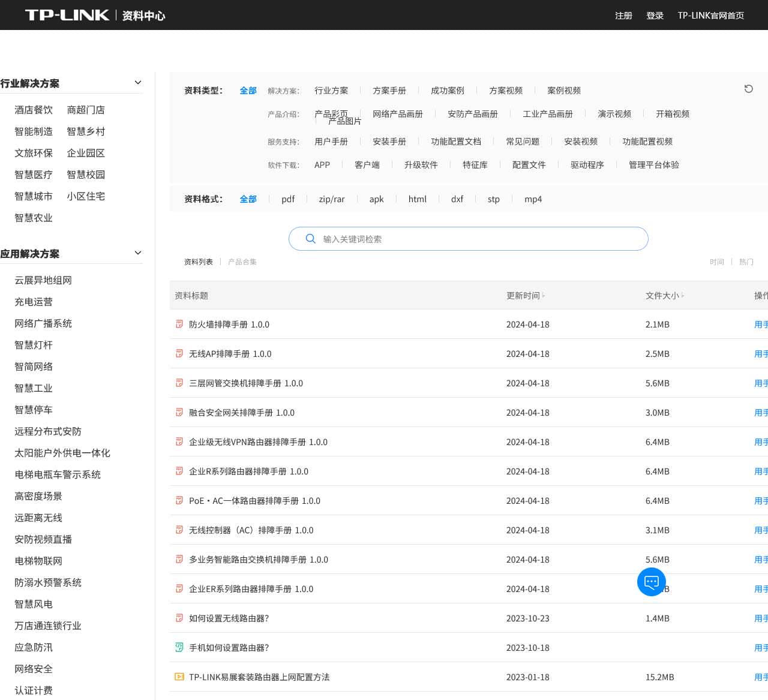
Task: Open 太阳能户外供电一体化 solution
Action: pyautogui.click(x=62, y=453)
